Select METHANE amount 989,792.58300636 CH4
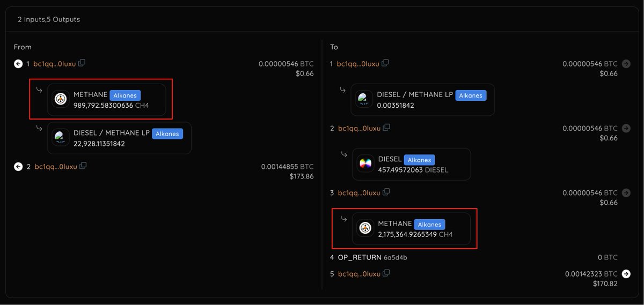 tap(111, 106)
